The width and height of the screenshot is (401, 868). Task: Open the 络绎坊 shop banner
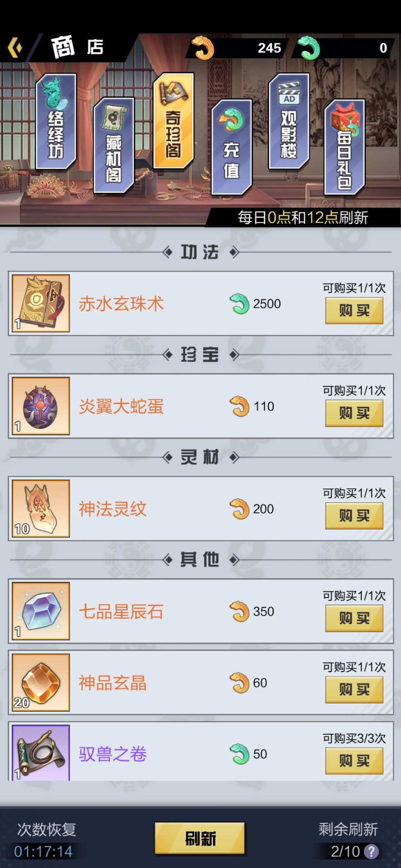[x=56, y=122]
